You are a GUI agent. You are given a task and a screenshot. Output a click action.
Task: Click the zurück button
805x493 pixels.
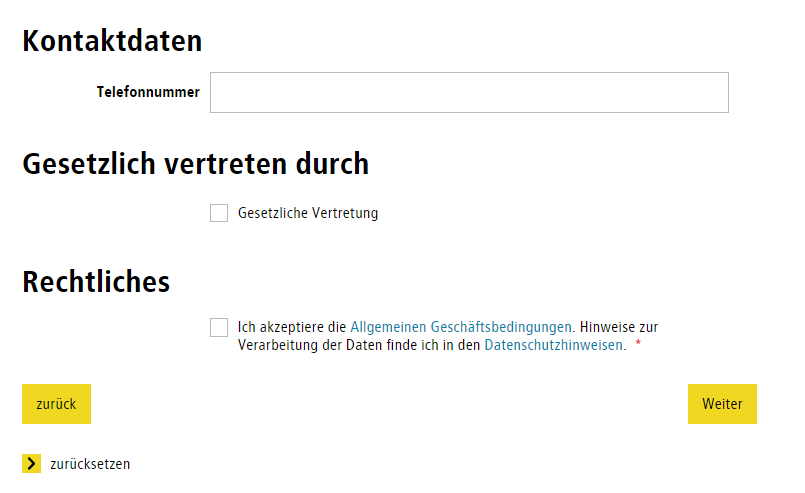pos(56,404)
